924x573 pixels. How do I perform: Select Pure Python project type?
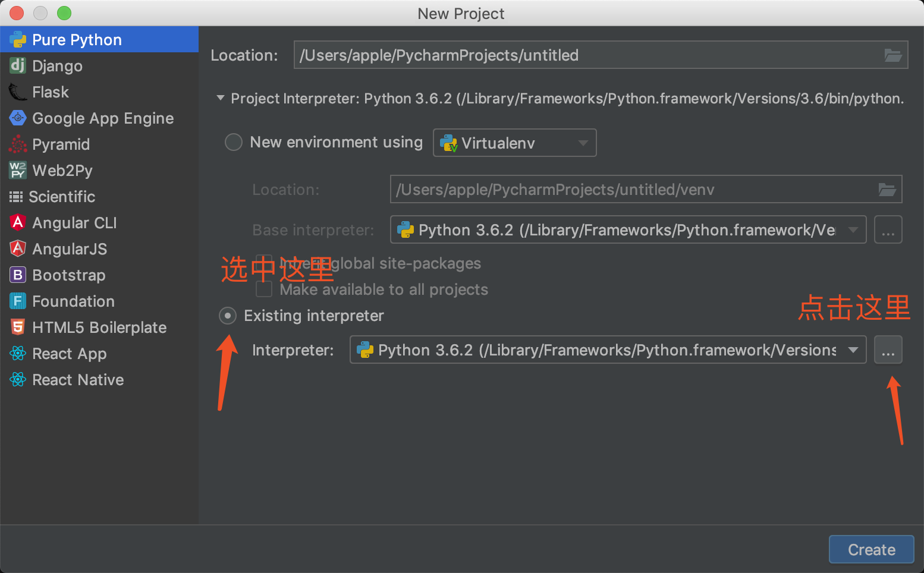(99, 40)
